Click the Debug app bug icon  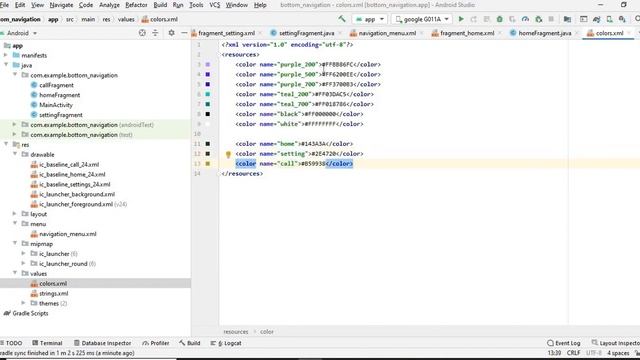pos(500,19)
